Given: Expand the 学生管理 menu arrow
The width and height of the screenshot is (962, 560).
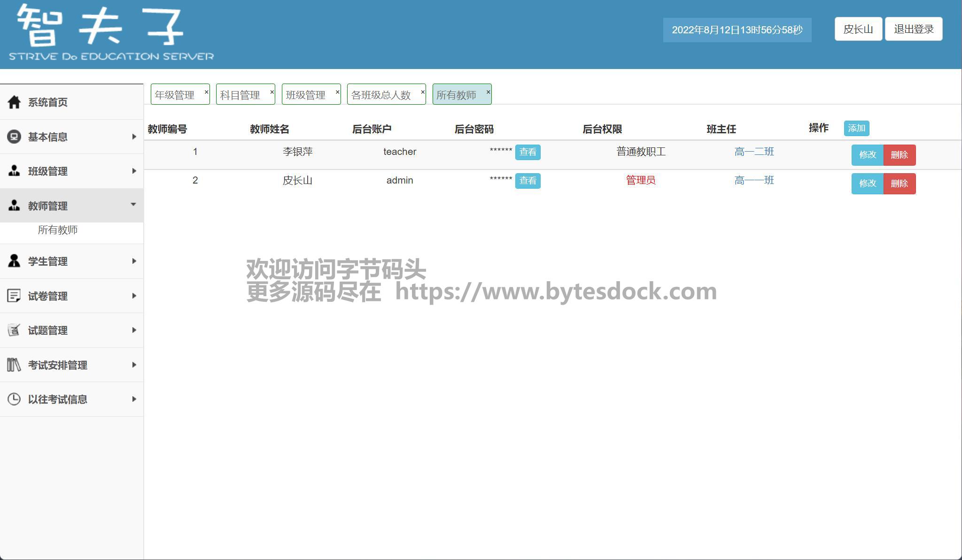Looking at the screenshot, I should (x=134, y=261).
